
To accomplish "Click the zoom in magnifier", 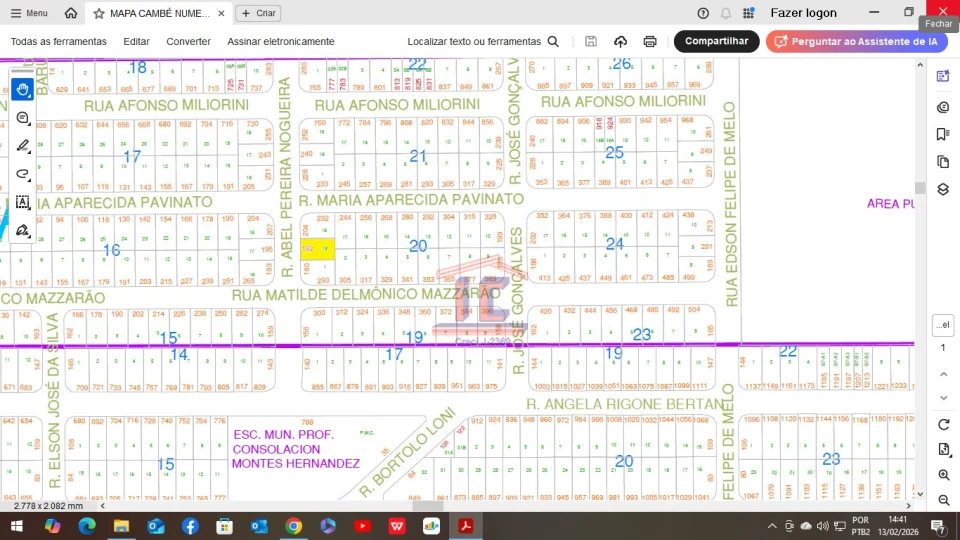I will pos(944,475).
